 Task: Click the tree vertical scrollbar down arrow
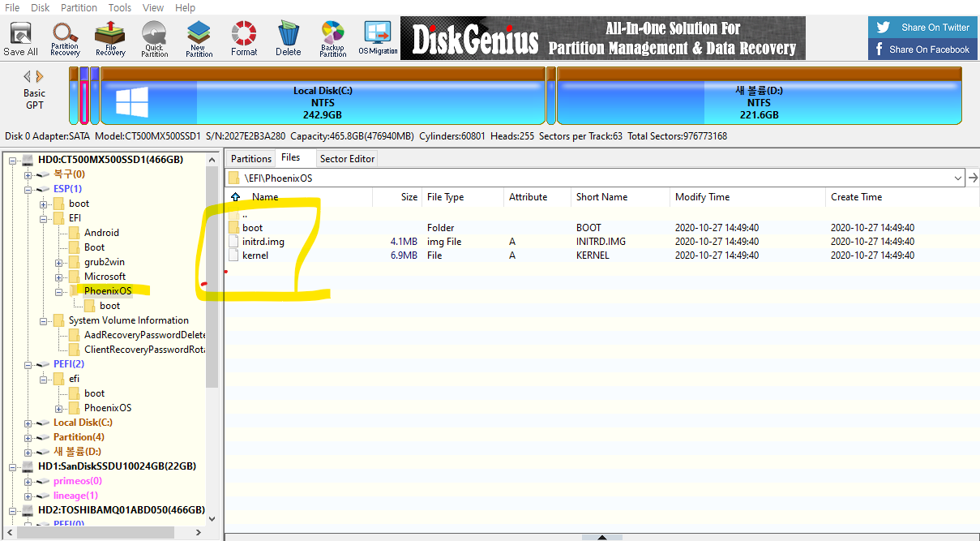coord(212,518)
